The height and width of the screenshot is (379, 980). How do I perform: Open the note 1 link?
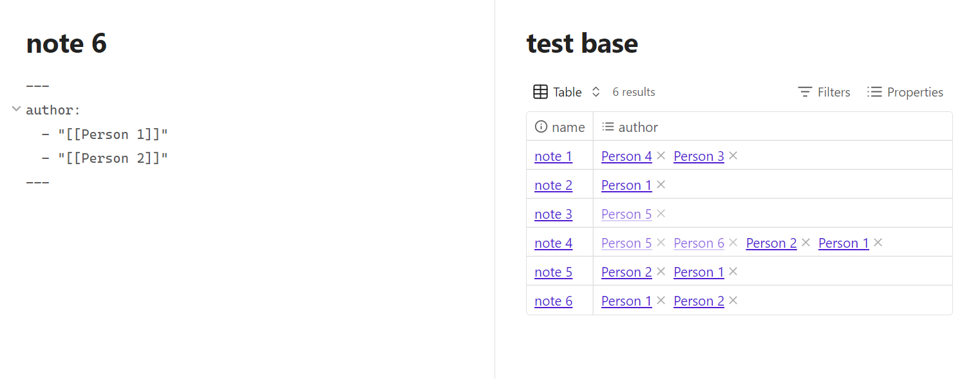tap(553, 156)
